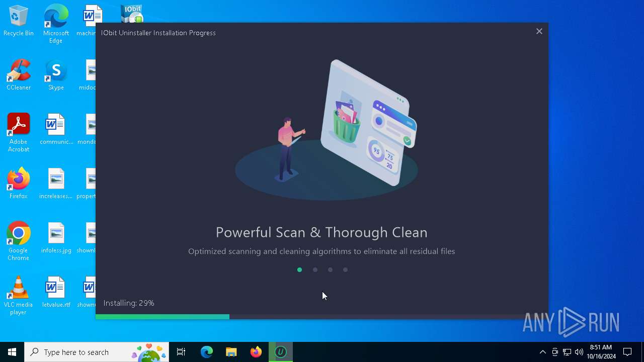Open the Windows Start menu

pos(12,352)
